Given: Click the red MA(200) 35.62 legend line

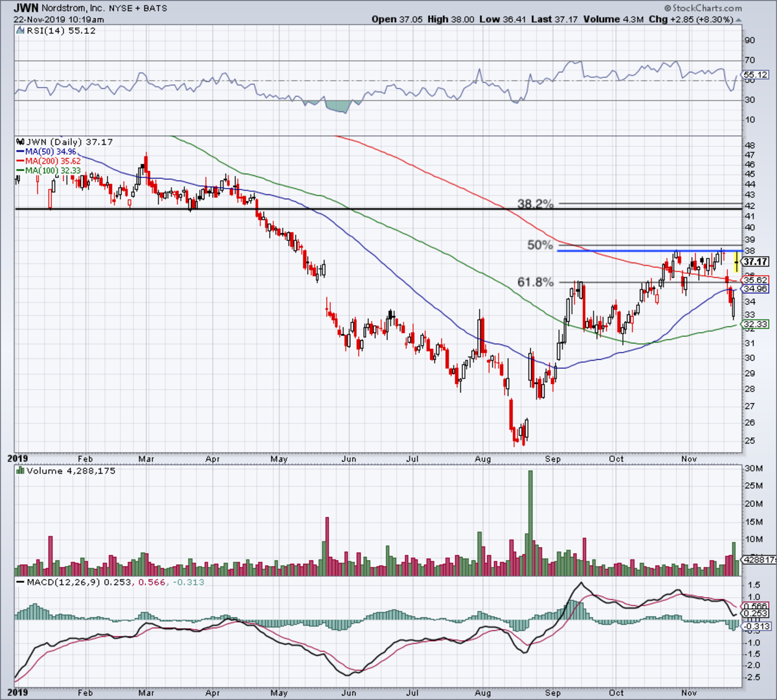Looking at the screenshot, I should coord(49,161).
